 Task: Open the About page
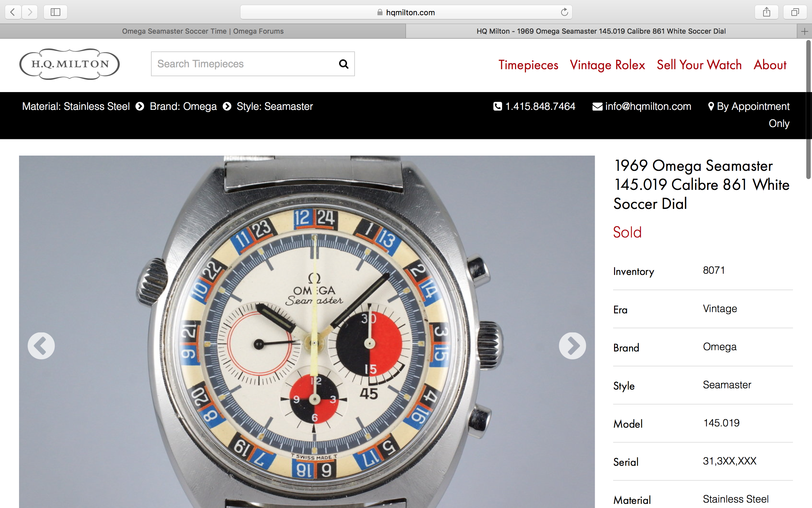770,65
